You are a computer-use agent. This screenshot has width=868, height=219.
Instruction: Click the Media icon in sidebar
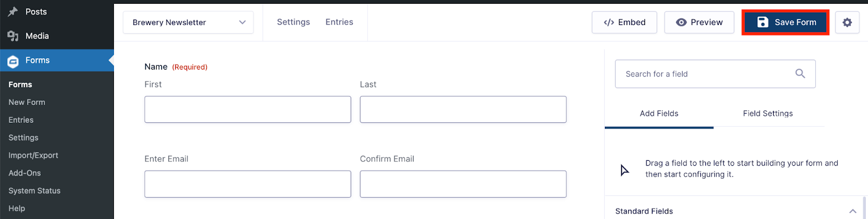pyautogui.click(x=13, y=36)
